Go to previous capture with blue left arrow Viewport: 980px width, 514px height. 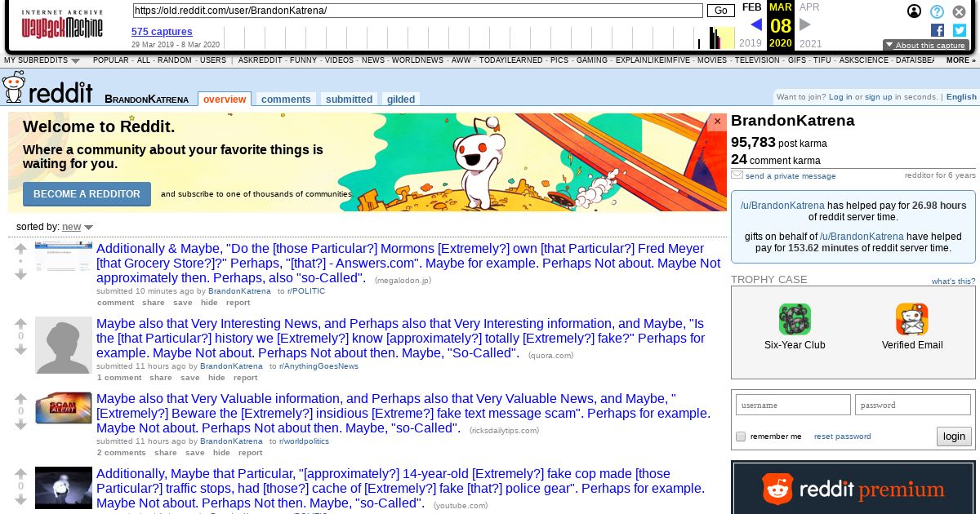tap(755, 24)
